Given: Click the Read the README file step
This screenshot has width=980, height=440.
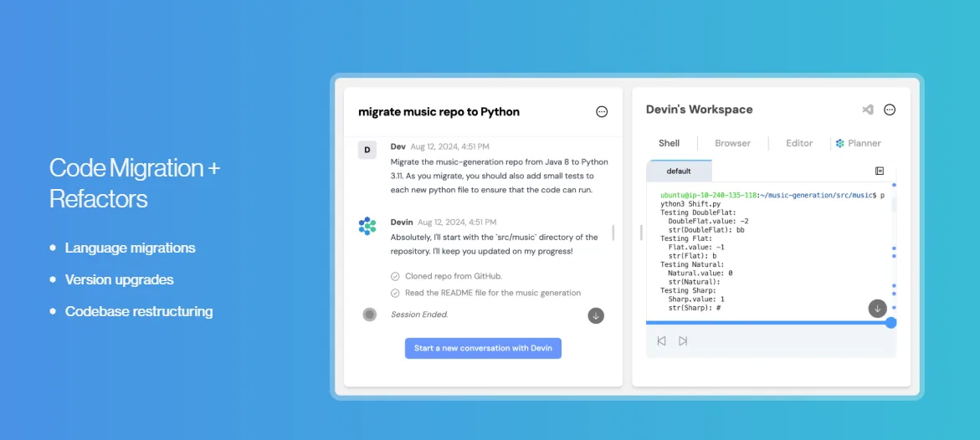Looking at the screenshot, I should pyautogui.click(x=493, y=293).
